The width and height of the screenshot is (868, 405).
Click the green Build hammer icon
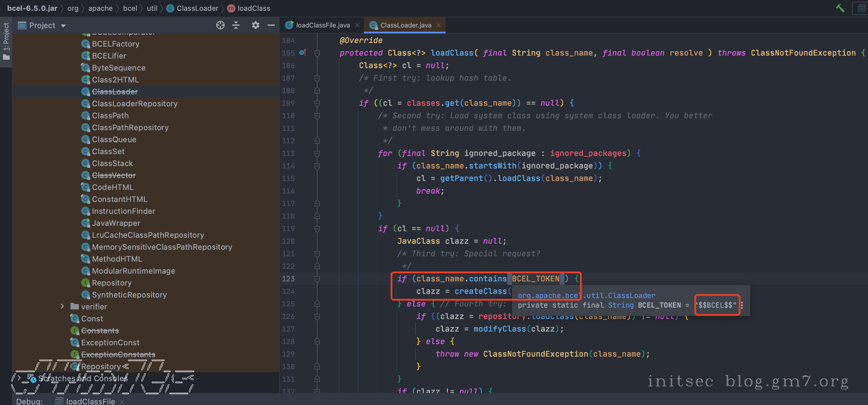pyautogui.click(x=840, y=8)
